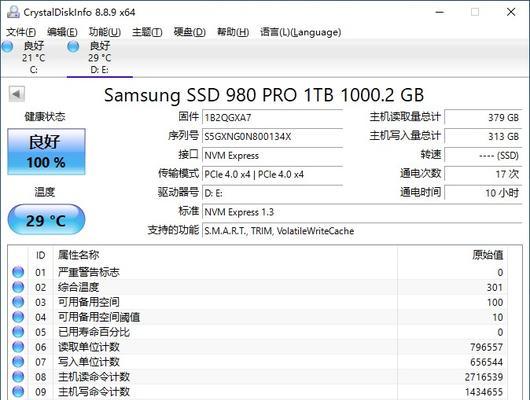Click status orb for attribute 05 已用寿命百分比
530x400 pixels.
point(18,332)
